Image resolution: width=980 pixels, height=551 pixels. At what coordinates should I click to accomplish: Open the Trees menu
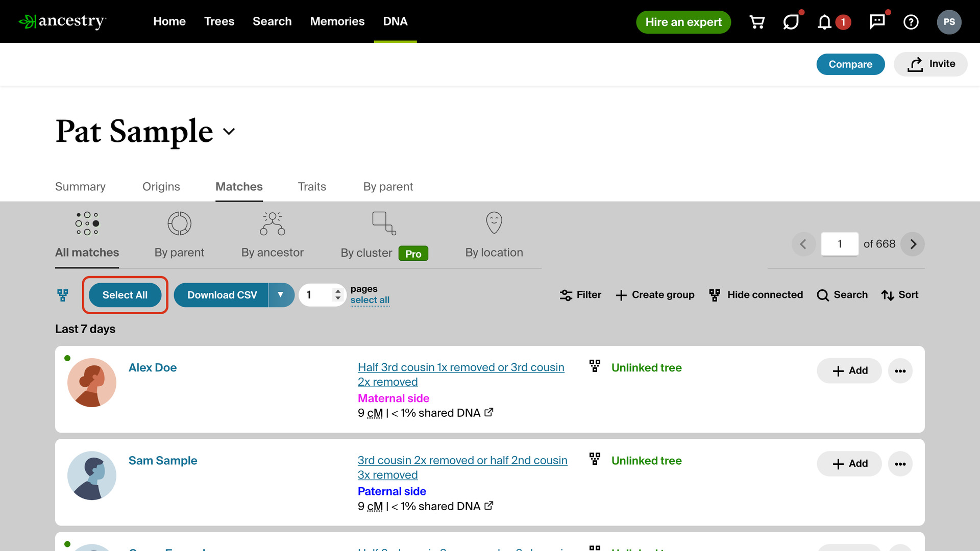pos(219,21)
